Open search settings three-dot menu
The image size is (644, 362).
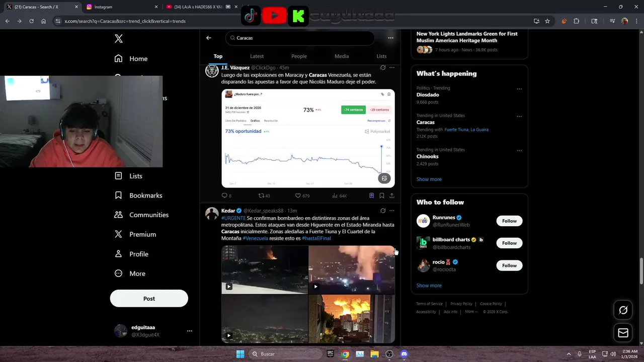(x=390, y=38)
